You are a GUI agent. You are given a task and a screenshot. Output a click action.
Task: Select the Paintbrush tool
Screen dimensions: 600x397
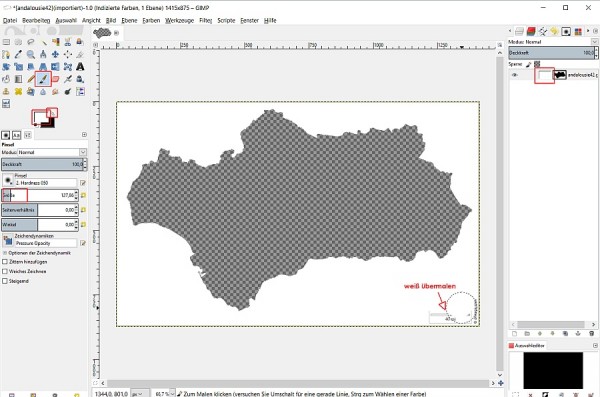(x=43, y=79)
